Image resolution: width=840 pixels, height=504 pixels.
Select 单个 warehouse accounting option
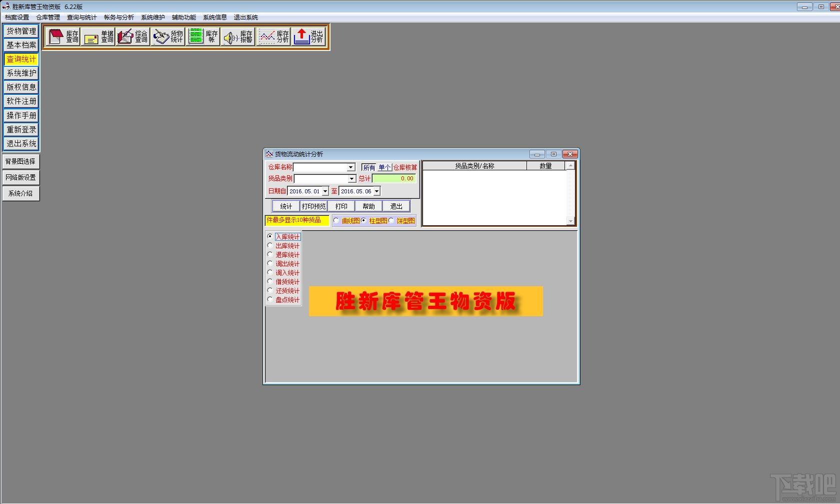pyautogui.click(x=384, y=168)
